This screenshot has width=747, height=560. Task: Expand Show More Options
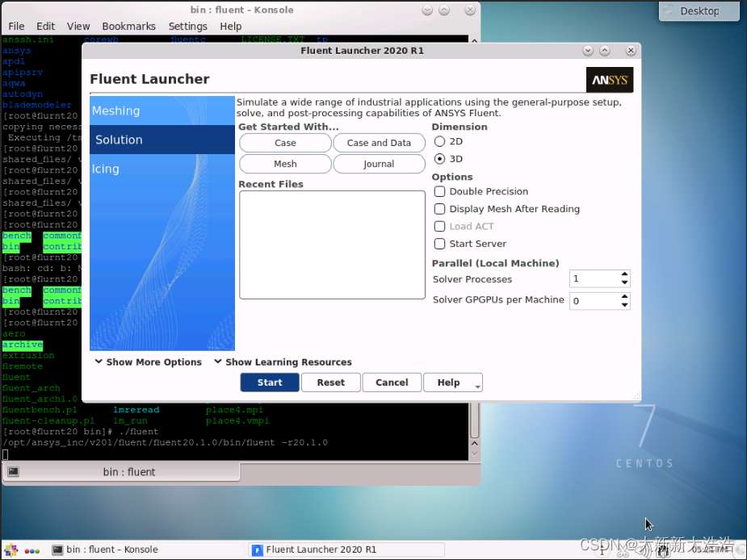pyautogui.click(x=148, y=362)
